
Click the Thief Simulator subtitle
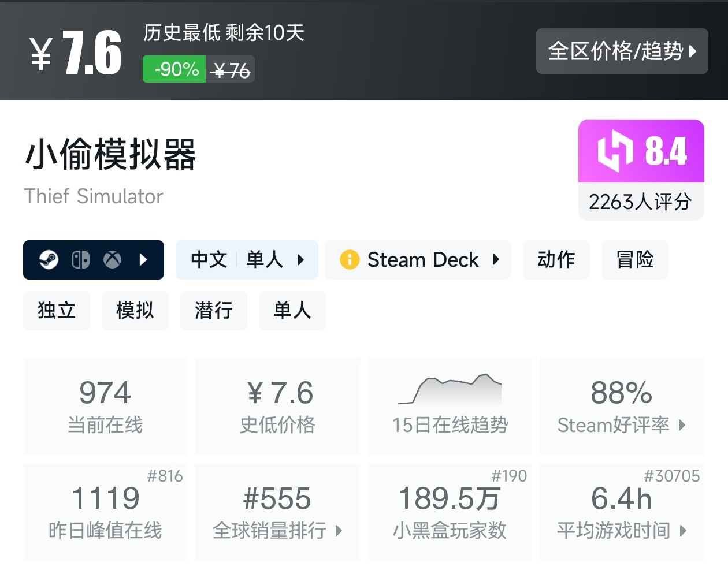tap(94, 196)
